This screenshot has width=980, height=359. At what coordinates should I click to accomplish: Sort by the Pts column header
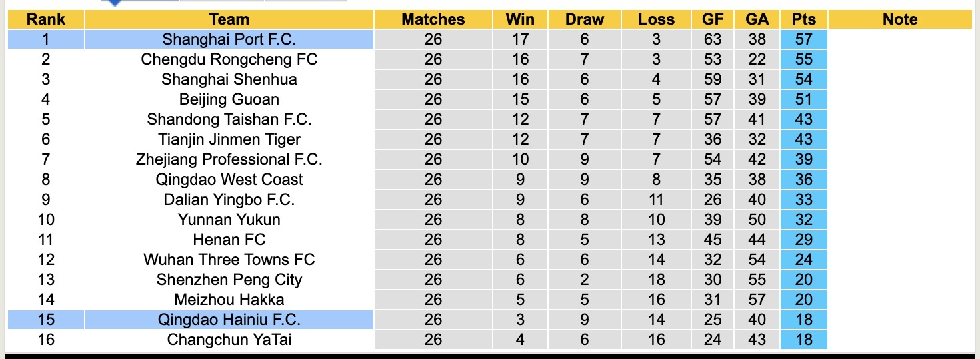click(804, 19)
